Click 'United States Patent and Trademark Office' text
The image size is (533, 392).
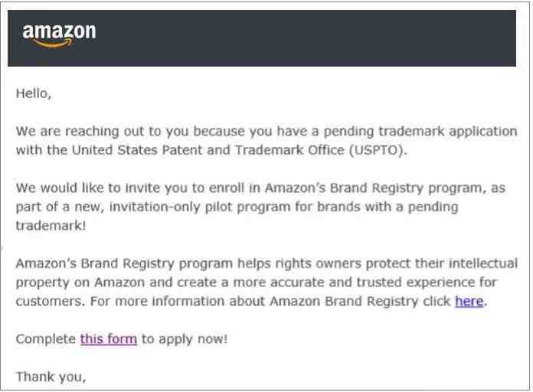208,150
